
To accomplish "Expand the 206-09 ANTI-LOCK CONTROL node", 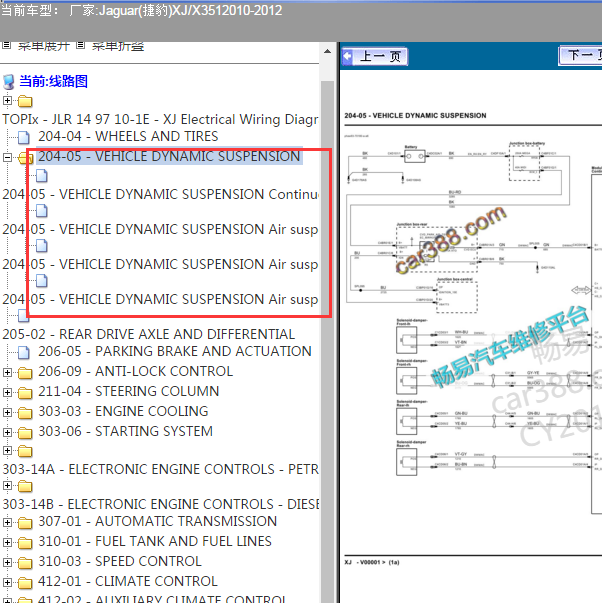I will click(x=7, y=372).
